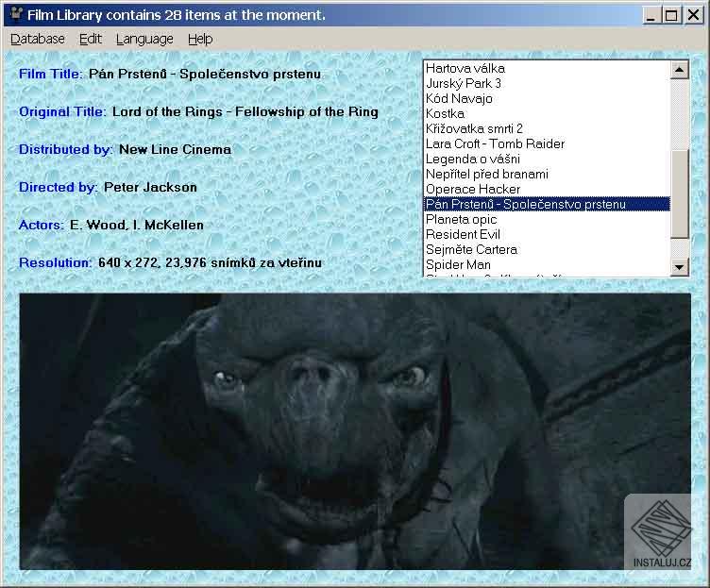The height and width of the screenshot is (588, 710).
Task: Select Lara Croft - Tomb Raider entry
Action: point(547,144)
